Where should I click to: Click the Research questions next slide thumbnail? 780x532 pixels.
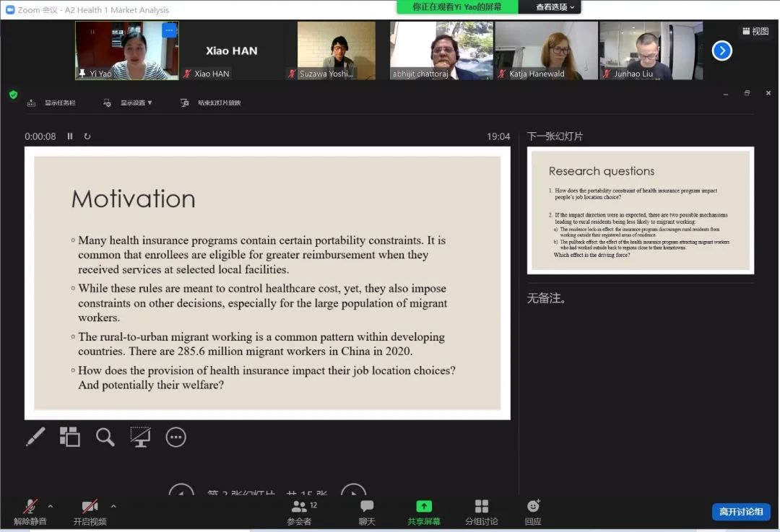tap(640, 211)
